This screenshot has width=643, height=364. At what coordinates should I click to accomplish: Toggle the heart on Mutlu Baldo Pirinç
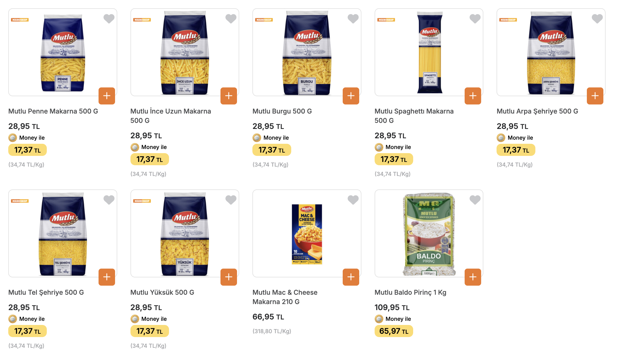click(475, 200)
